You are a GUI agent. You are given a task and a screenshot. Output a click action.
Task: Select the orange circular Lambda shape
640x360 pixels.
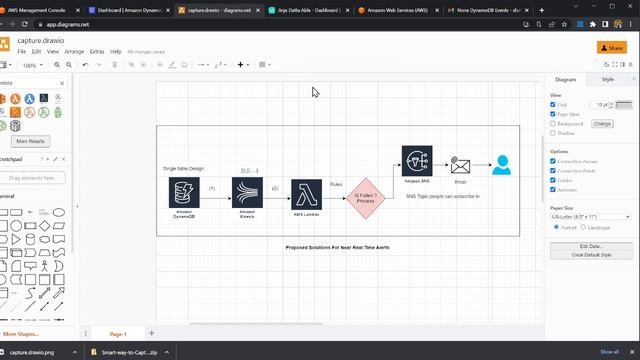(x=16, y=98)
